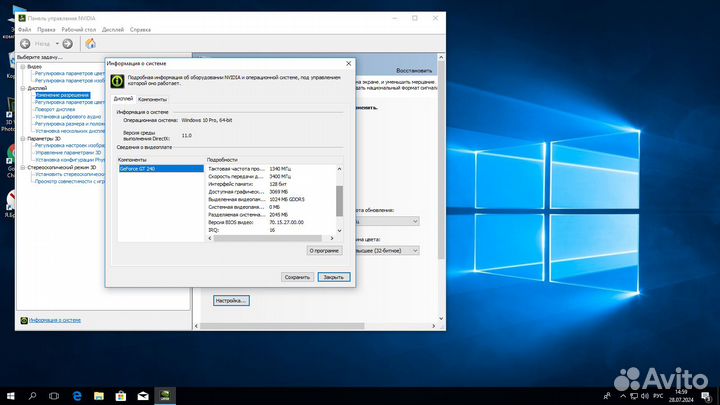The image size is (720, 405).
Task: Click the Forward arrow in NVIDIA toolbar
Action: click(68, 44)
